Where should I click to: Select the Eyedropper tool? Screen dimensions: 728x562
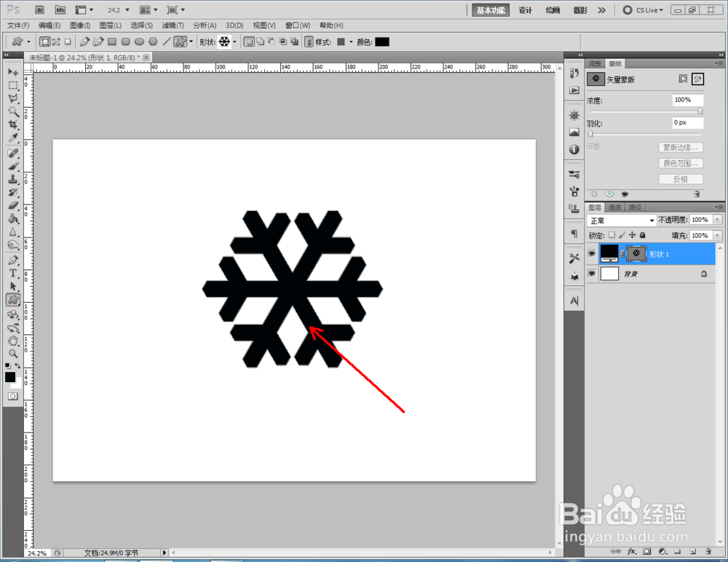pos(13,138)
